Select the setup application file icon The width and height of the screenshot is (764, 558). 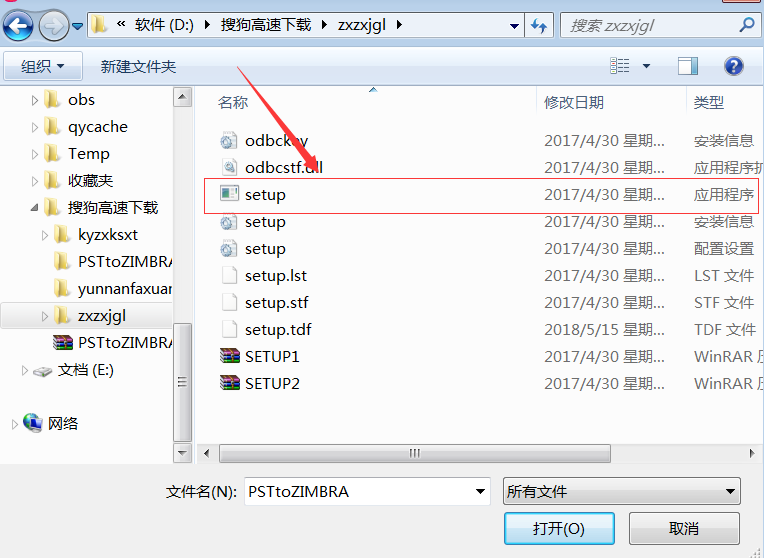coord(229,194)
